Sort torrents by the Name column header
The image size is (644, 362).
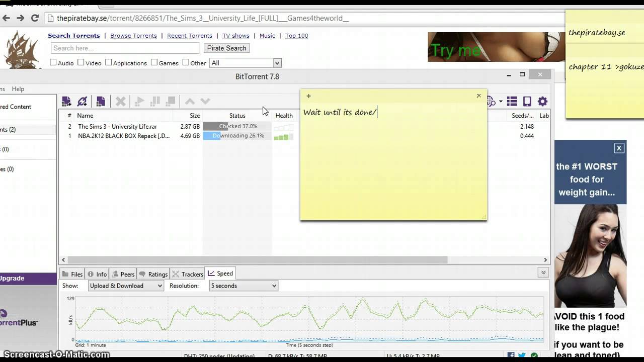click(85, 116)
